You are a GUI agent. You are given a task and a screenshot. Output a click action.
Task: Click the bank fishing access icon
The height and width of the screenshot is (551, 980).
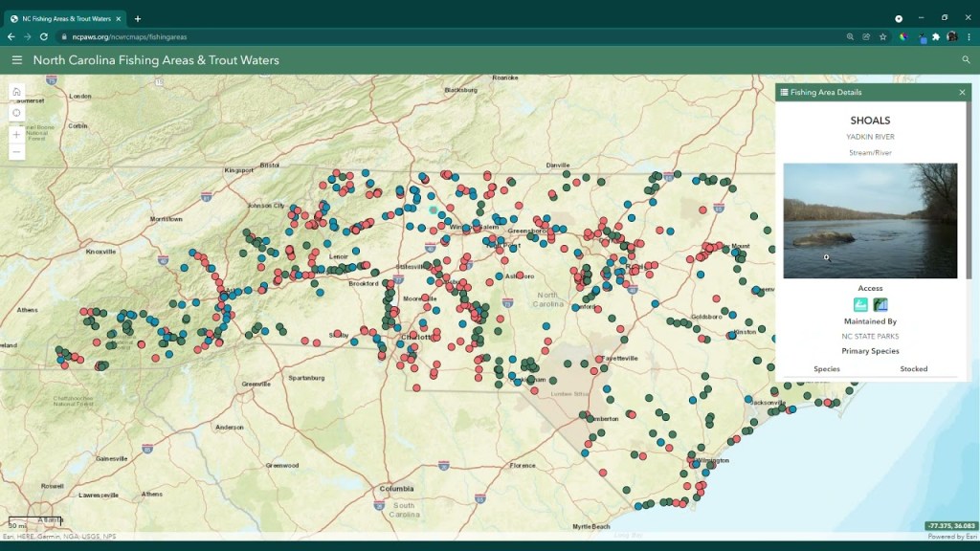coord(880,305)
